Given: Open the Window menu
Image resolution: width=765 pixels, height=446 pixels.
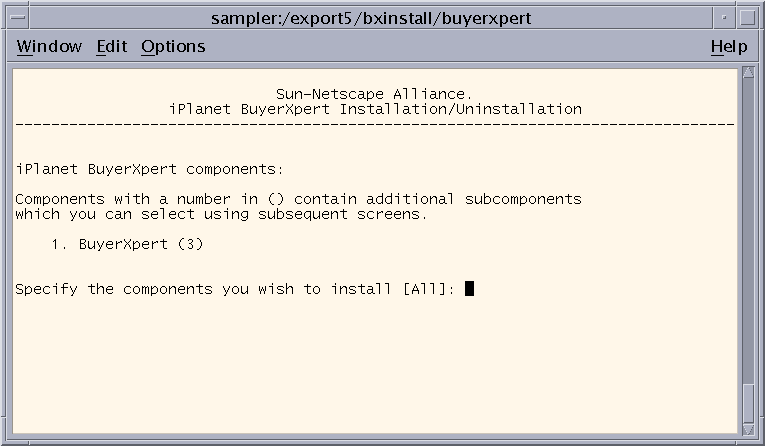Looking at the screenshot, I should click(x=49, y=46).
